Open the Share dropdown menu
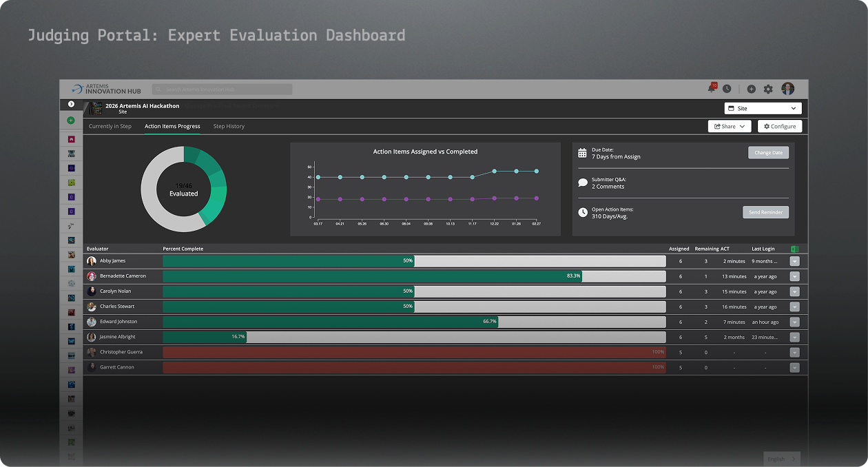 (x=730, y=126)
